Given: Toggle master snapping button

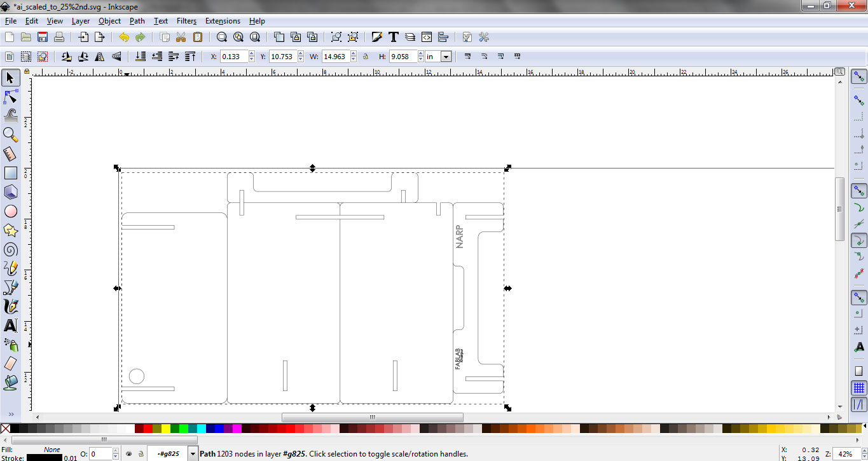Looking at the screenshot, I should [x=859, y=77].
